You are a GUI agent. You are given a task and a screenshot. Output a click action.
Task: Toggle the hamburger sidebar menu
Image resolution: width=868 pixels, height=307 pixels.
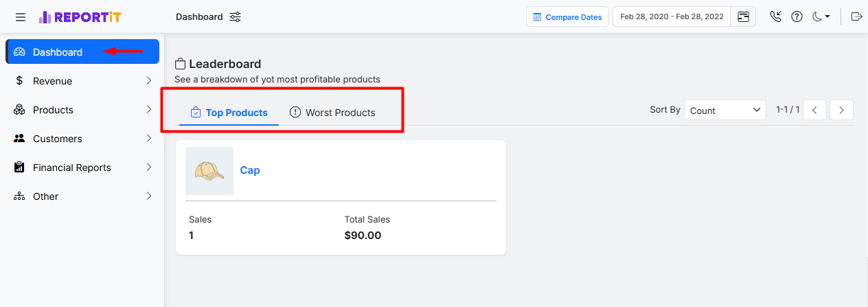(21, 17)
